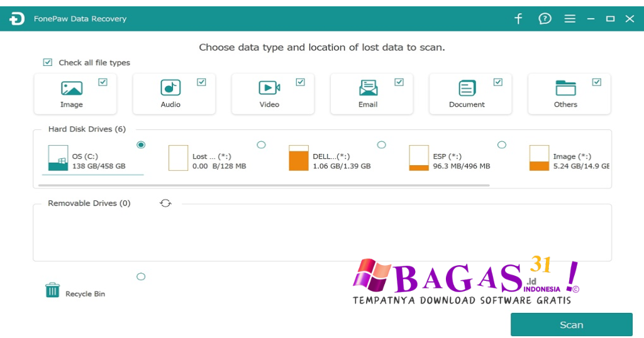Screen dimensions: 644x338
Task: Maximize the FonePaw window
Action: click(x=610, y=19)
